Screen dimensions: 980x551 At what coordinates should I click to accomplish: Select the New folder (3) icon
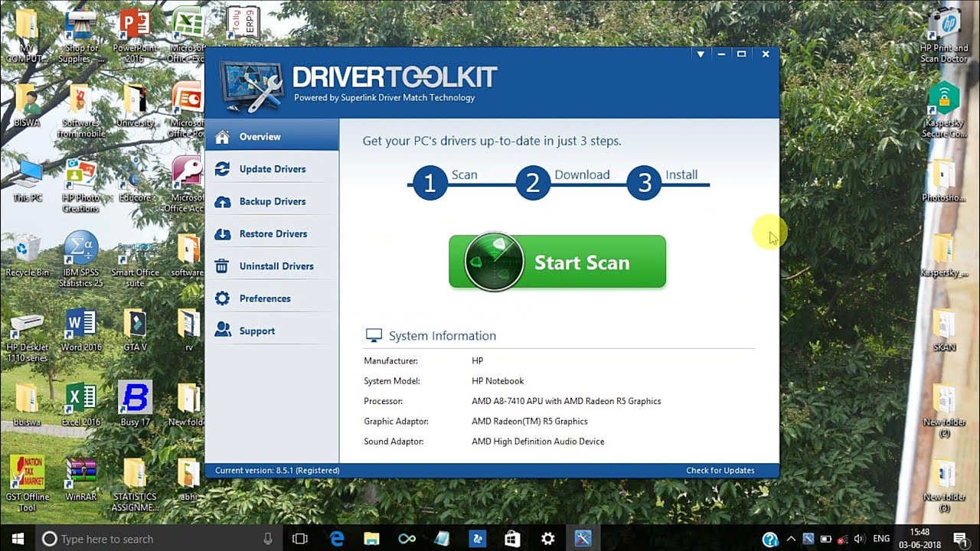tap(944, 486)
